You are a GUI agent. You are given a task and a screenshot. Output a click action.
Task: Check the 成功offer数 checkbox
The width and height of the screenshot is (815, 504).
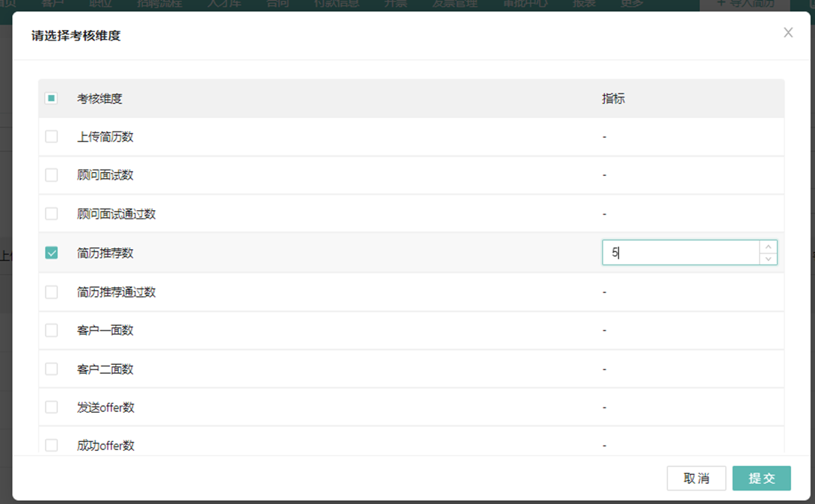coord(52,445)
